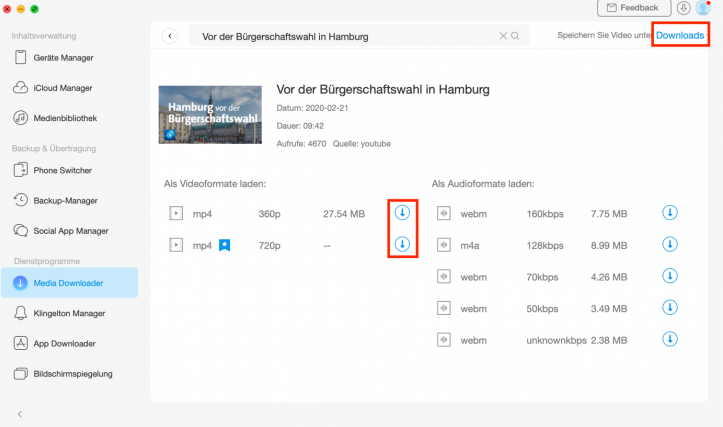This screenshot has height=427, width=723.
Task: Click the 'Datum: 2020-02-21' text
Action: pos(312,108)
